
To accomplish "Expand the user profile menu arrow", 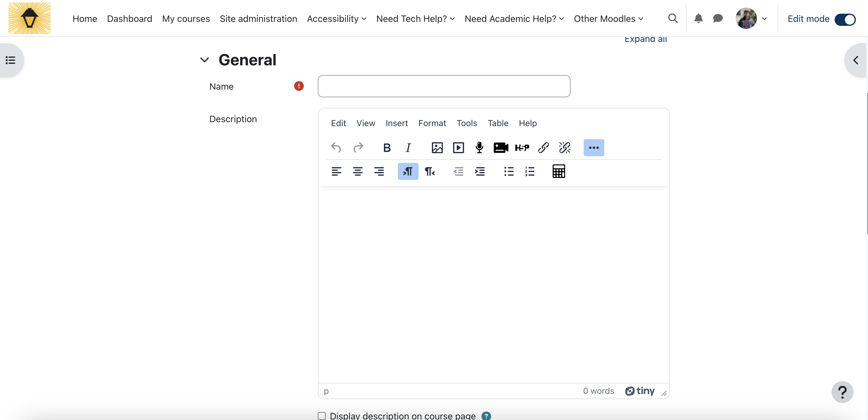I will 764,19.
